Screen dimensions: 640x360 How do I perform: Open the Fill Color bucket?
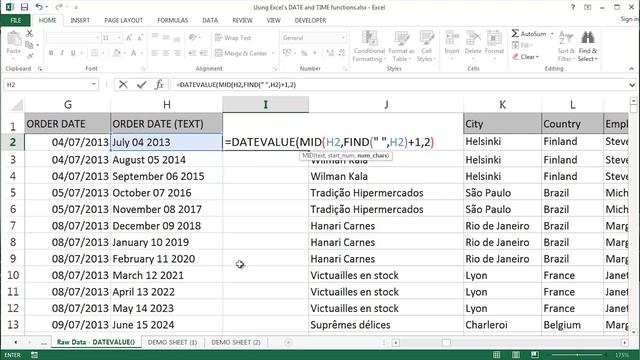[x=117, y=53]
